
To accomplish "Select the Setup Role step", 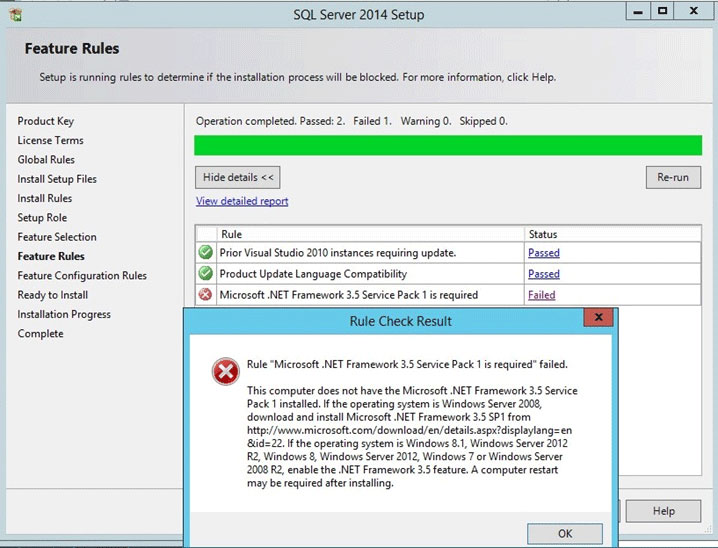I will click(x=42, y=217).
